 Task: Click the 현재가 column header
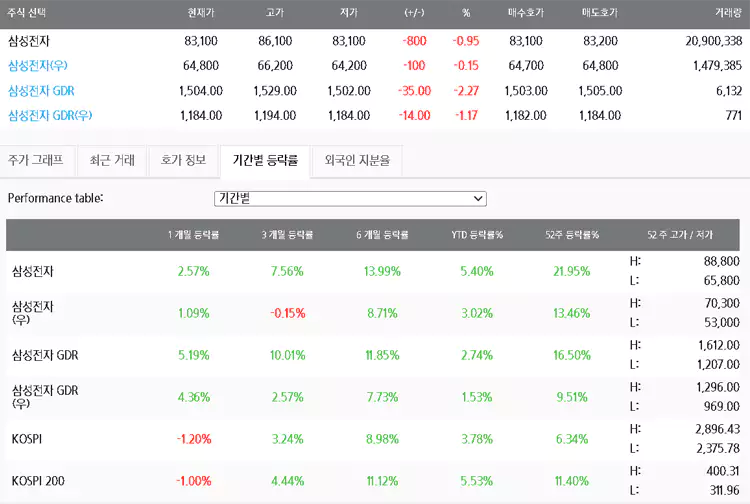(201, 13)
